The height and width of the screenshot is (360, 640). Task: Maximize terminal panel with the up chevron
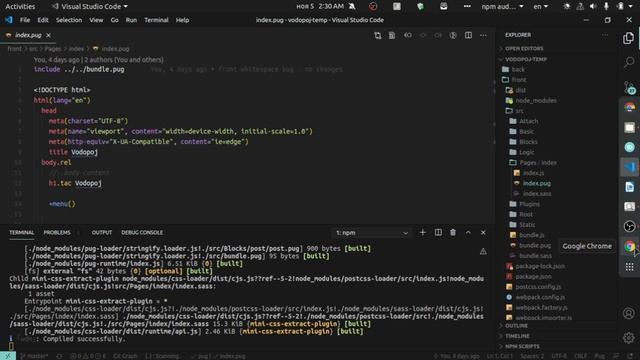pos(468,232)
